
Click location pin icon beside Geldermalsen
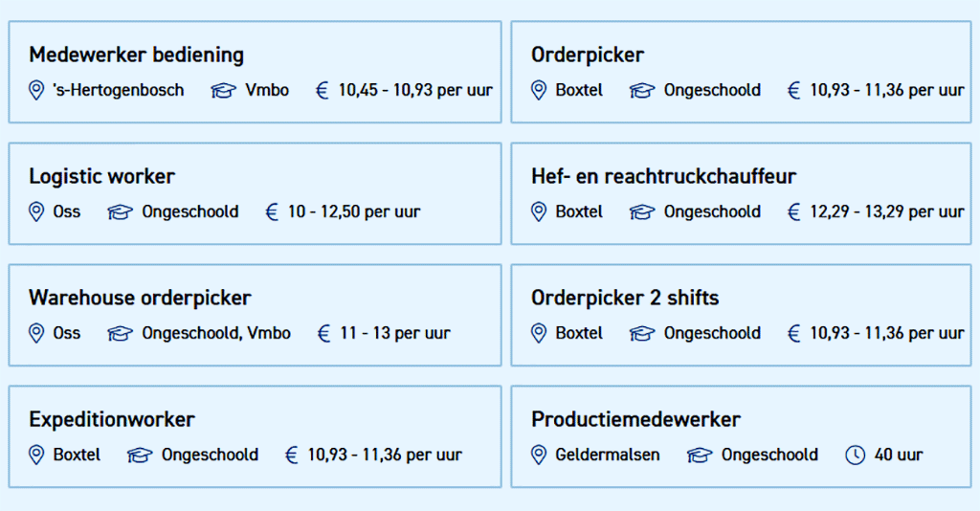click(x=538, y=455)
